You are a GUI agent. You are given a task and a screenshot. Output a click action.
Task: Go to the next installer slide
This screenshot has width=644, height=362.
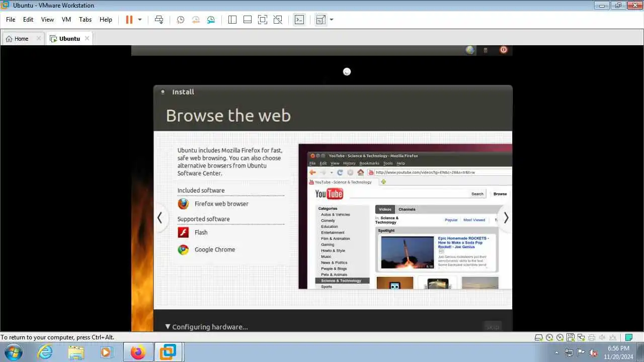tap(506, 218)
